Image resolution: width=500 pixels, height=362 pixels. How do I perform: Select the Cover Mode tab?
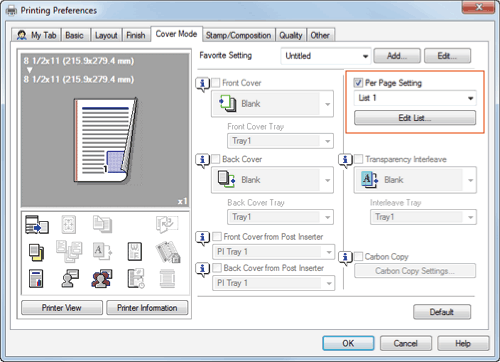click(x=176, y=34)
